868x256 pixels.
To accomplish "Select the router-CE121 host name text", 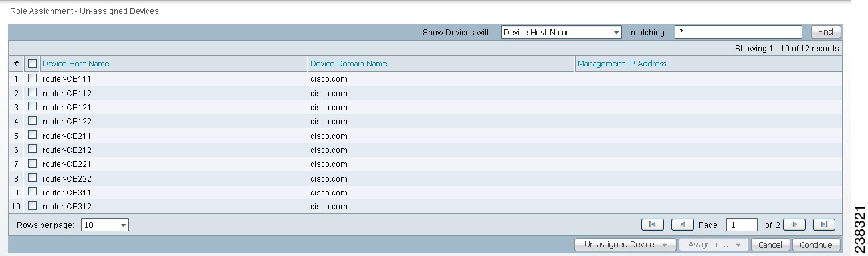I will (x=67, y=108).
